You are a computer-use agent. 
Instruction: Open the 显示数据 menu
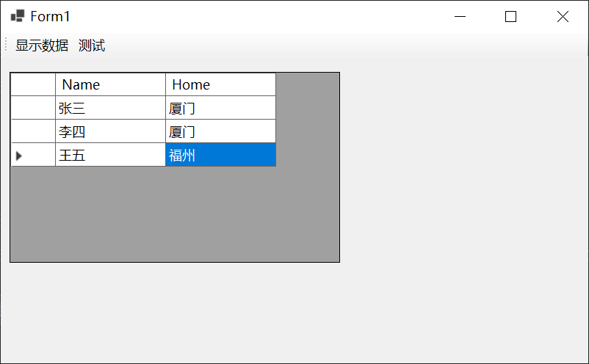42,45
